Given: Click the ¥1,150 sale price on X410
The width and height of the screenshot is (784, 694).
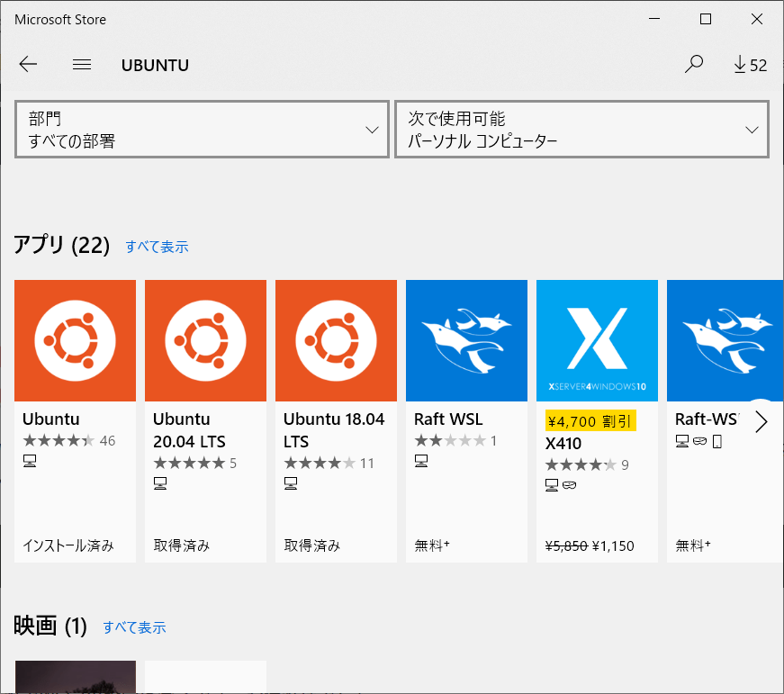Looking at the screenshot, I should pyautogui.click(x=613, y=545).
